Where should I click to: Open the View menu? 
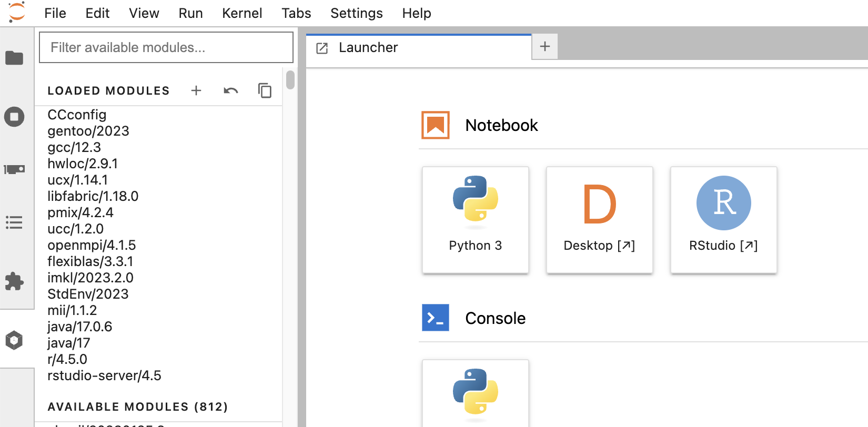pyautogui.click(x=144, y=13)
